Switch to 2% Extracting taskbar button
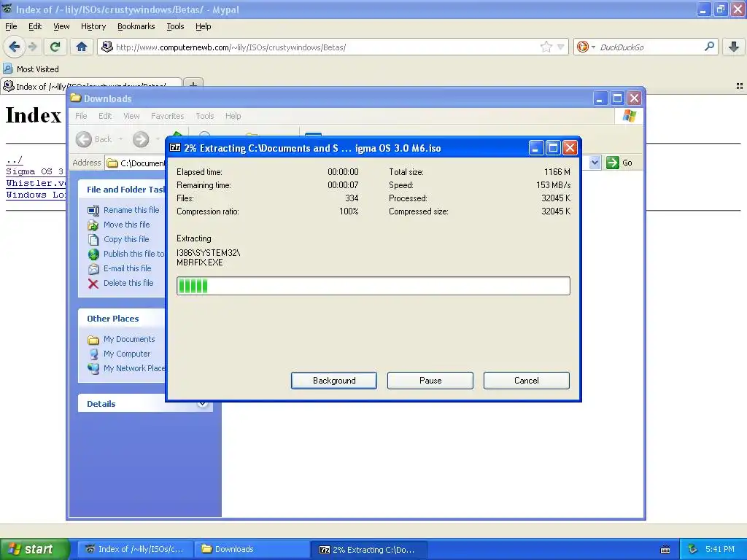Screen dimensions: 747x560 (x=369, y=549)
